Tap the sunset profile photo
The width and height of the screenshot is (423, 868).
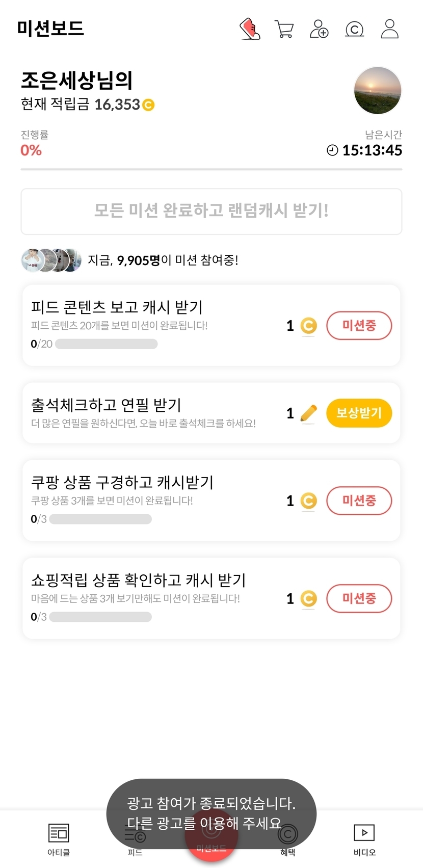pos(378,91)
